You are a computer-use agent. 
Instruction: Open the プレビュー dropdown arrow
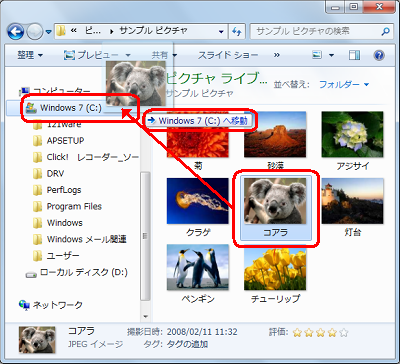pyautogui.click(x=128, y=55)
